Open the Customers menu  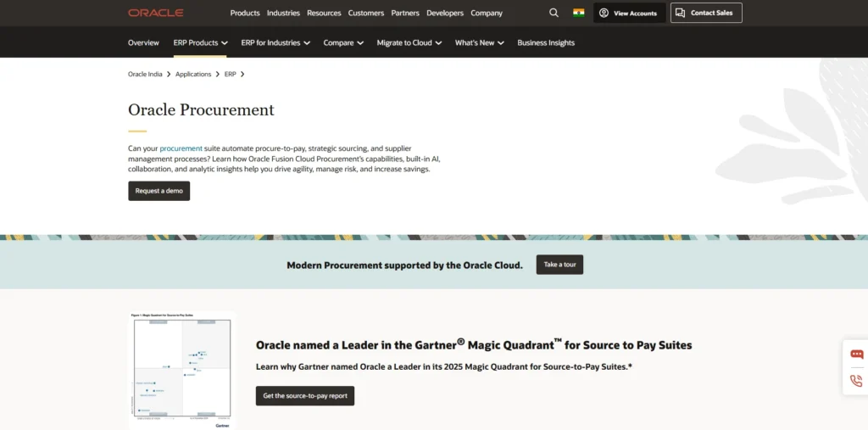pyautogui.click(x=366, y=13)
